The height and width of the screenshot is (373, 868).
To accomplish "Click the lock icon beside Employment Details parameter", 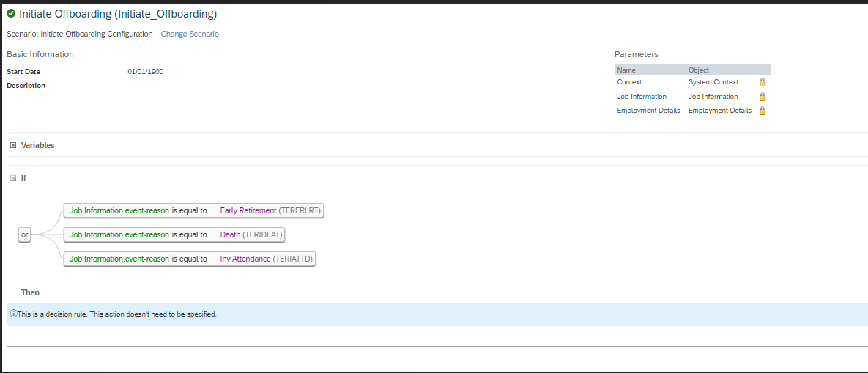I will click(763, 111).
